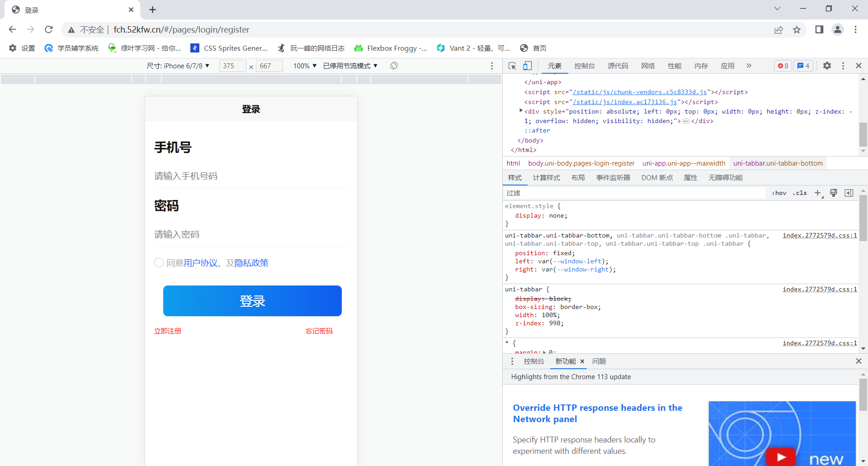Share this page icon

pos(778,30)
